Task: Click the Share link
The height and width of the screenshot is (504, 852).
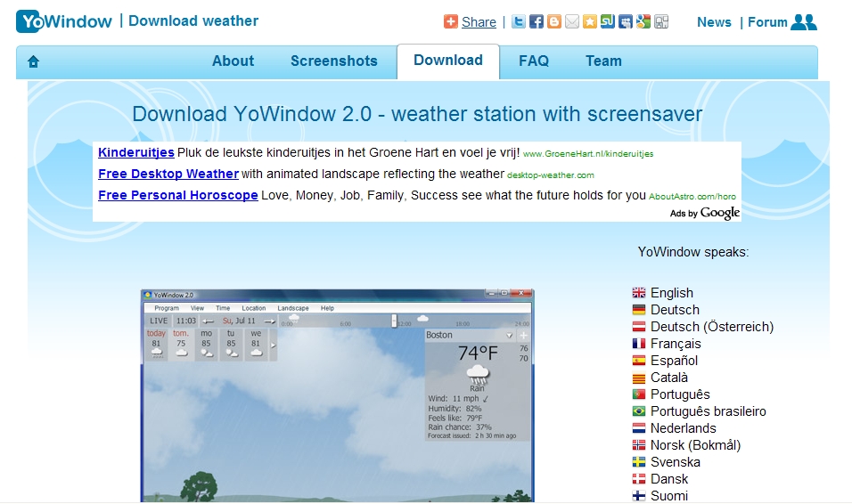Action: click(479, 22)
